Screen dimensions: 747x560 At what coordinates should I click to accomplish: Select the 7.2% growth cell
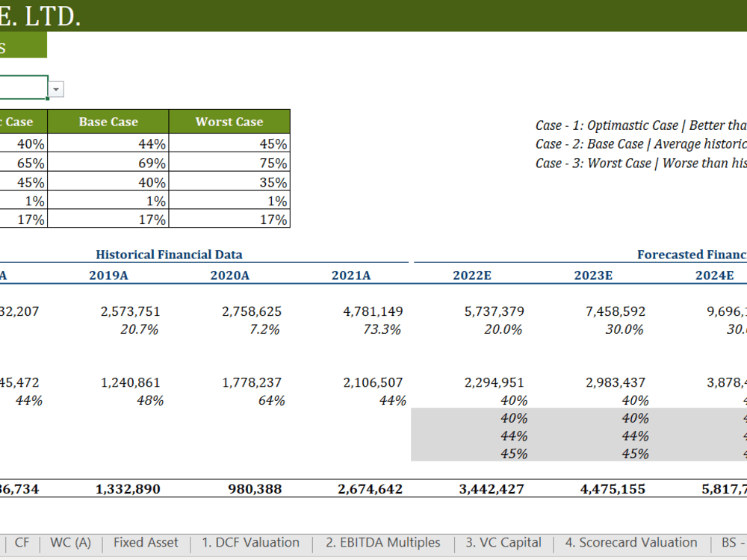click(x=264, y=329)
